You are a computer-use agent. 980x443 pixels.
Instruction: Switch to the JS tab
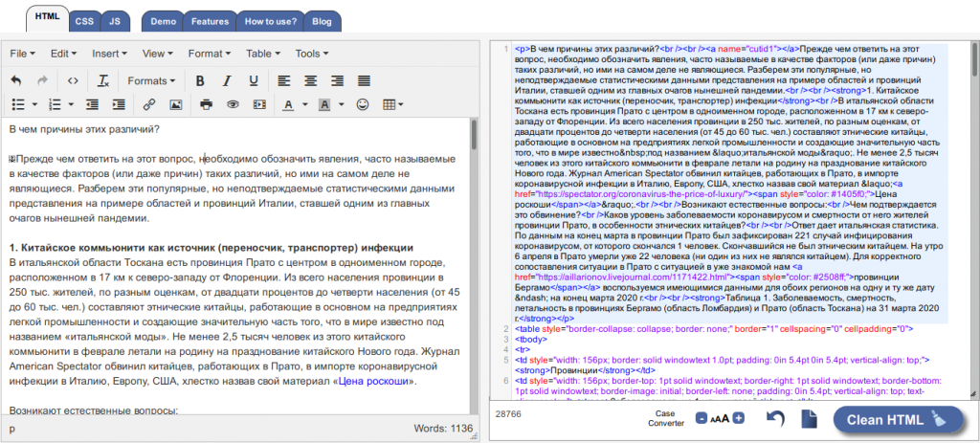pos(115,21)
